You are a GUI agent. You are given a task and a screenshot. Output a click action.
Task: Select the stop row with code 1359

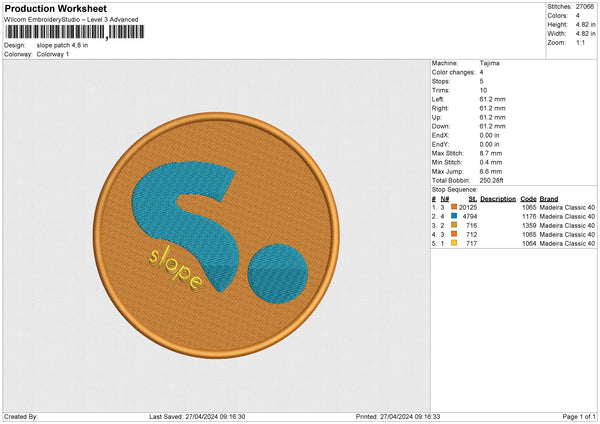[x=512, y=225]
